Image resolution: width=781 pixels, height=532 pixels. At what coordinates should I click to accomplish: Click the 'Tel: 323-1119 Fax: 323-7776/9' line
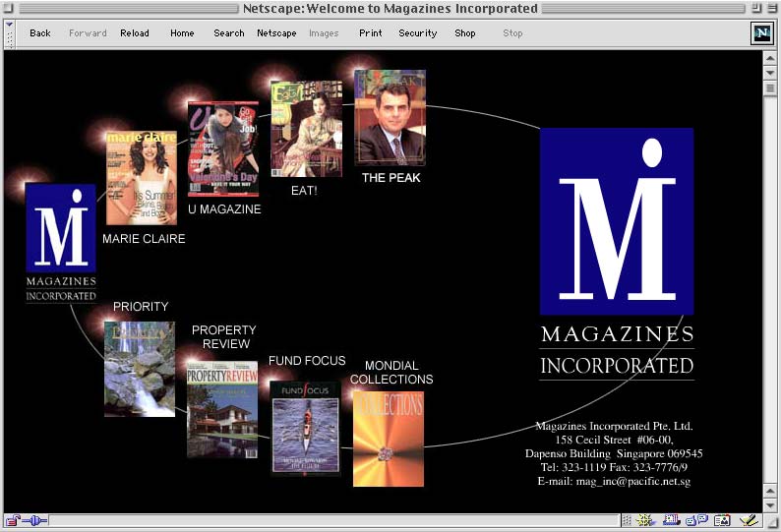coord(614,468)
